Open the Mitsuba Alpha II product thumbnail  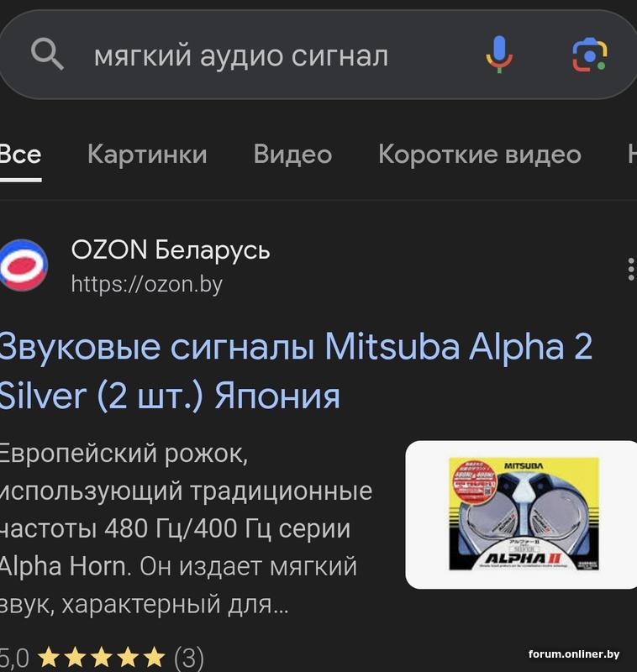click(x=521, y=515)
